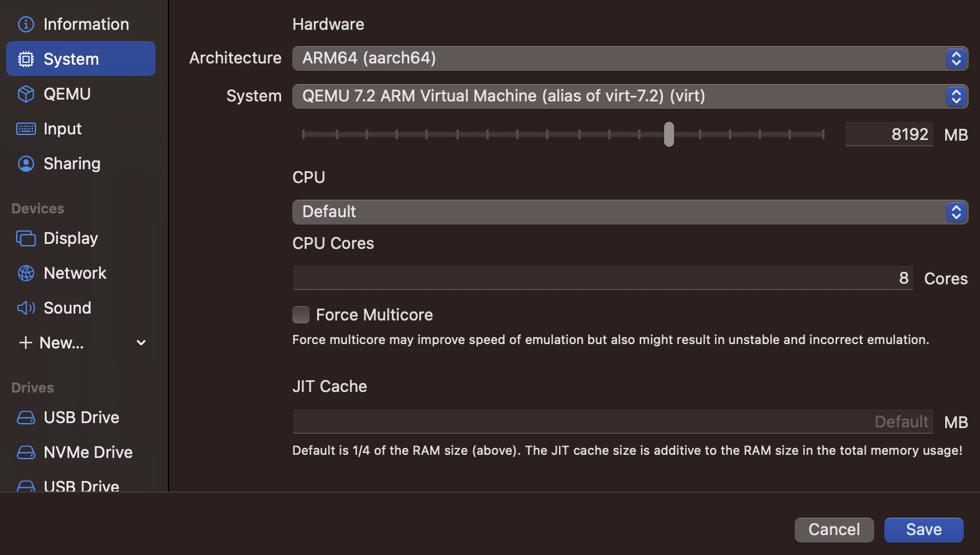This screenshot has width=980, height=555.
Task: Click the CPU Cores input field
Action: 603,278
